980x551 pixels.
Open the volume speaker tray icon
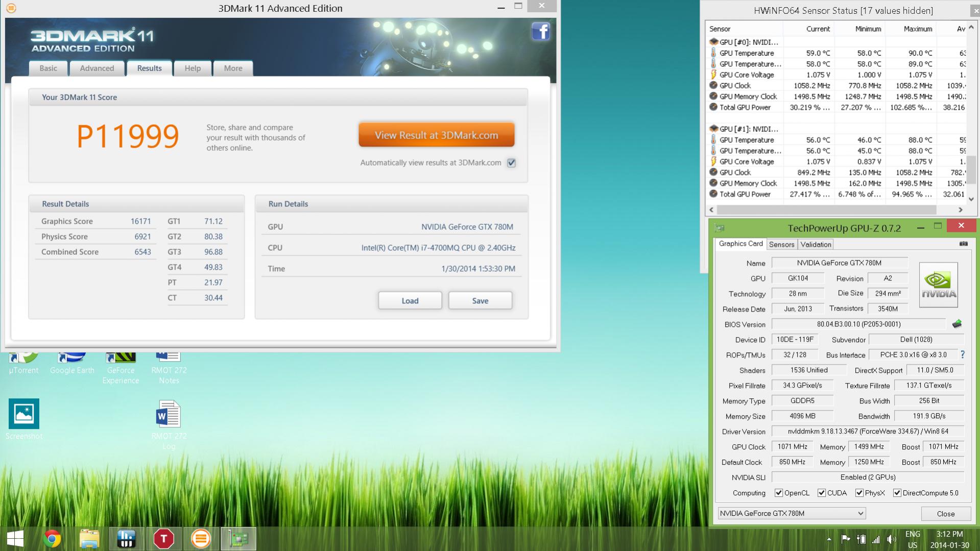892,539
